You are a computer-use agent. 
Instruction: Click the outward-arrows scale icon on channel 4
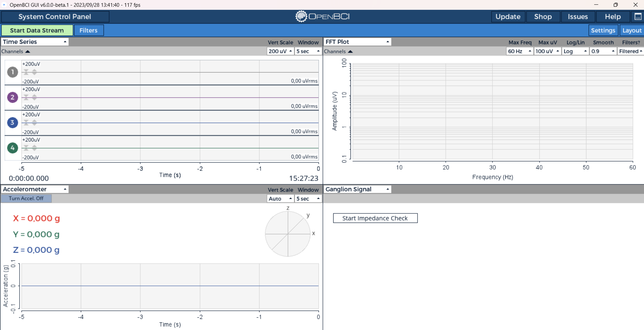coord(34,148)
